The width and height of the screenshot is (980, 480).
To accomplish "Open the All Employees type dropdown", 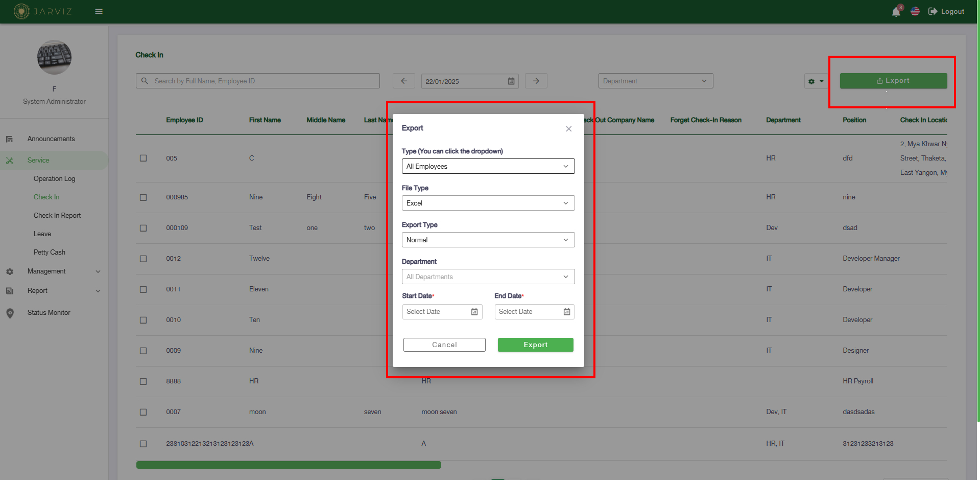I will [x=488, y=166].
